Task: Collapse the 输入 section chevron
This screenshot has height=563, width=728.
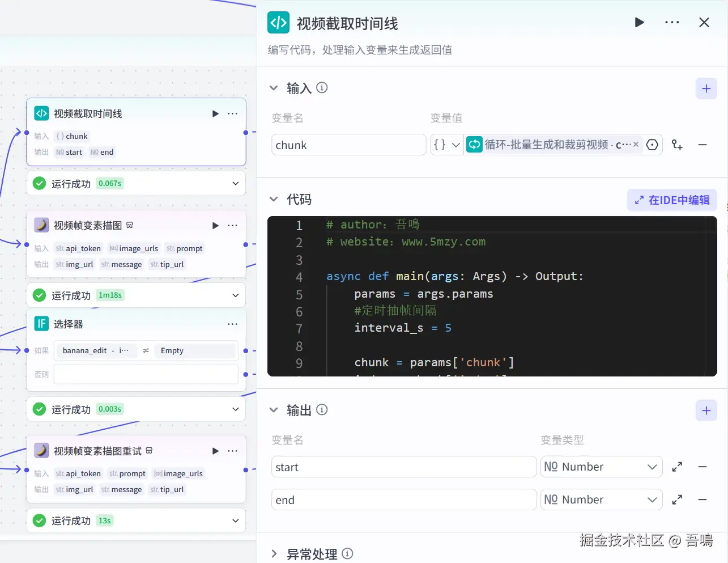Action: click(x=274, y=88)
